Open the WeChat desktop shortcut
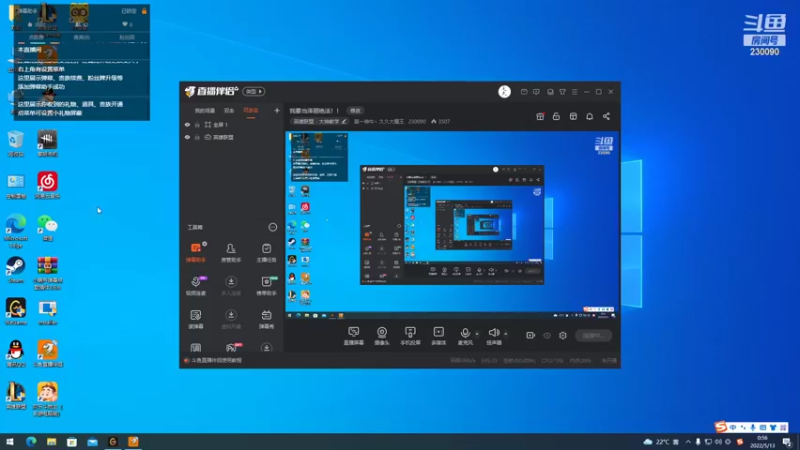The image size is (800, 450). tap(47, 228)
